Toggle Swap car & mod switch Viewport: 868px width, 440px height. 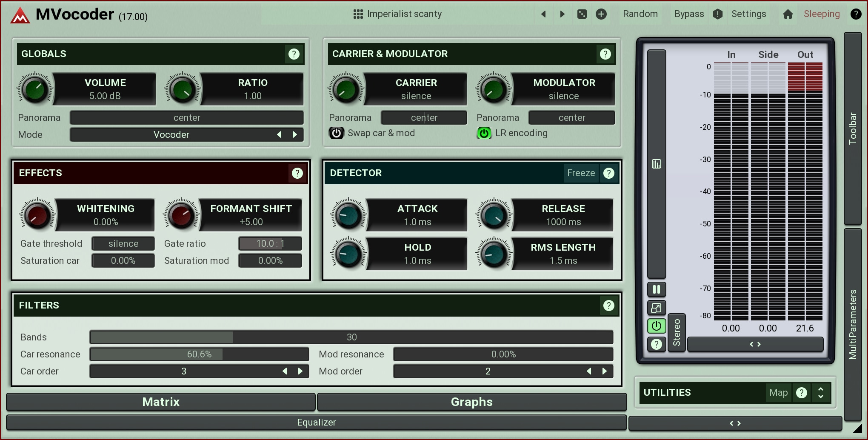coord(336,133)
